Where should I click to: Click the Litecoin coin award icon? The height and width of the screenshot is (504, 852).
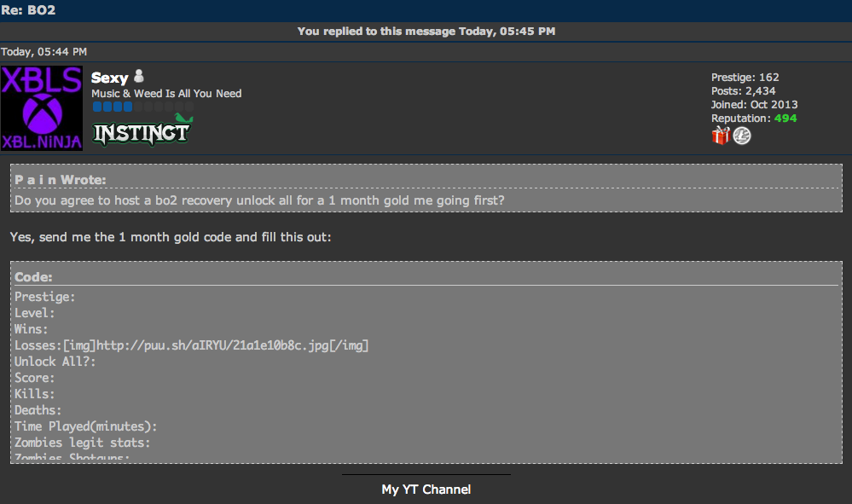[x=742, y=136]
